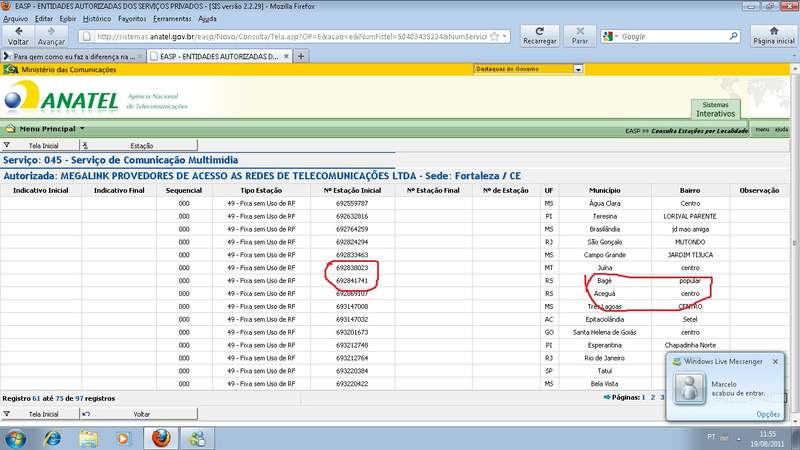Click the Chapadinha Norte bairro cell
This screenshot has width=800, height=450.
tap(690, 345)
